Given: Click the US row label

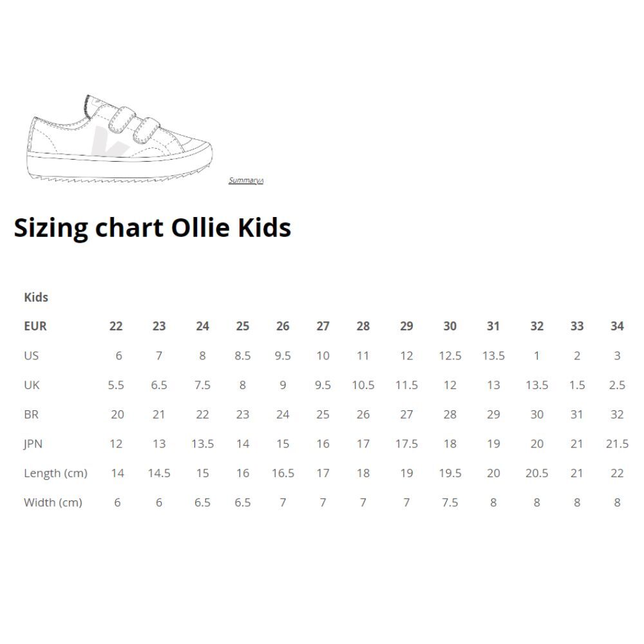Looking at the screenshot, I should point(31,355).
